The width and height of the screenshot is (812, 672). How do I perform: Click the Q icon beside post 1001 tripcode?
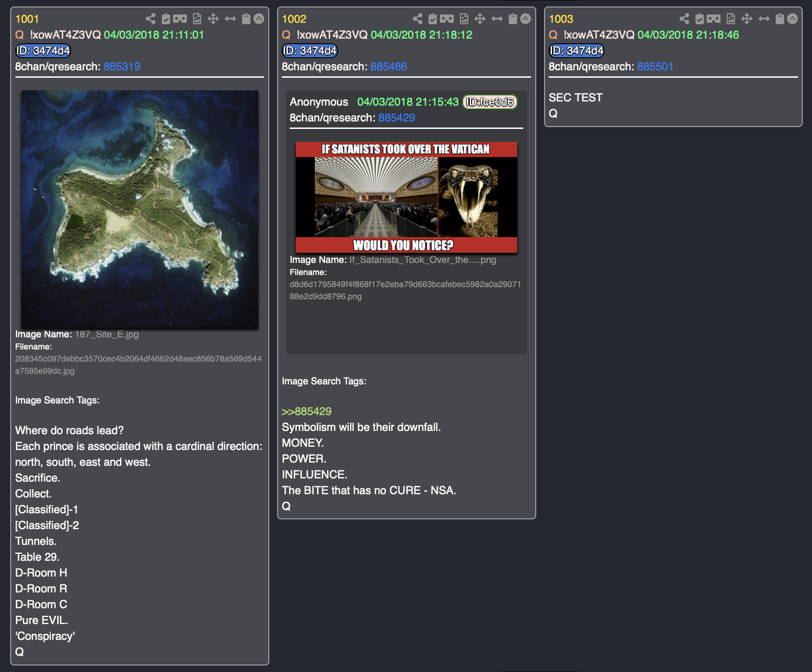click(x=20, y=35)
